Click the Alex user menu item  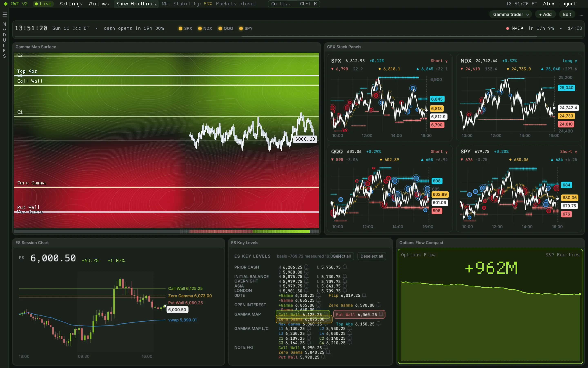coord(549,4)
